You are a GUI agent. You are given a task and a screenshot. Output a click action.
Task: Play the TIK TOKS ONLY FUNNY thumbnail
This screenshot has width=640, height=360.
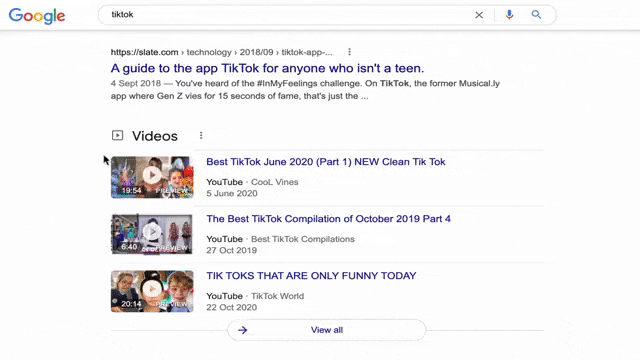tap(152, 291)
